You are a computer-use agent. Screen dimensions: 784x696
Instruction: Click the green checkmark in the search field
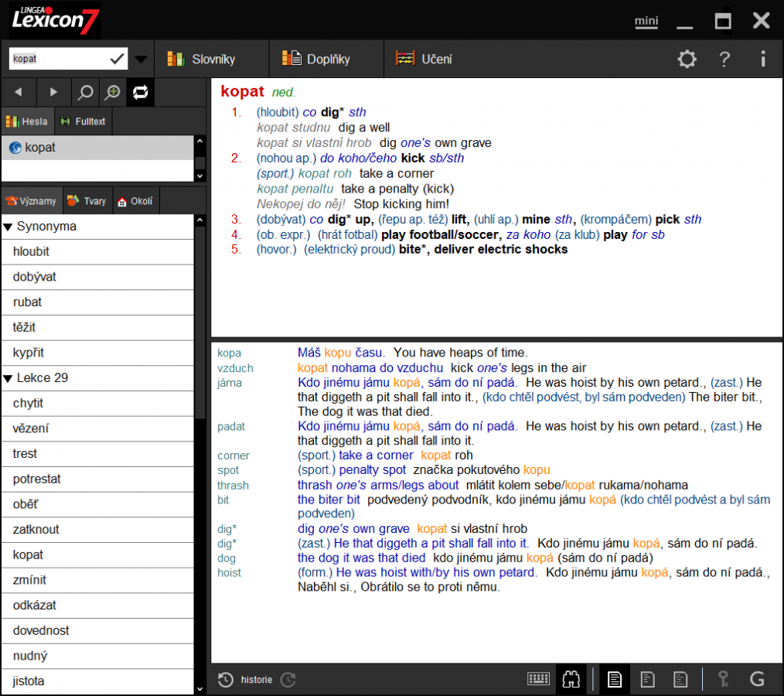[118, 58]
